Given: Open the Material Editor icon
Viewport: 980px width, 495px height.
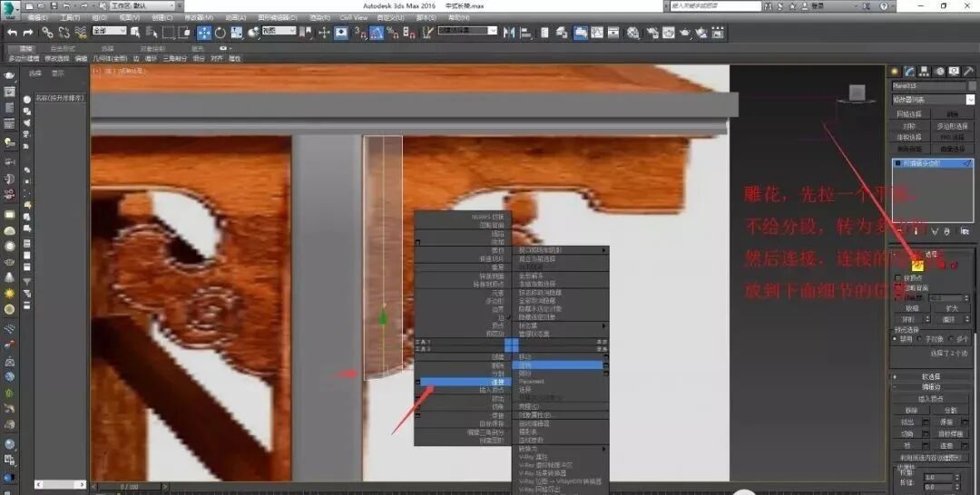Looking at the screenshot, I should point(633,33).
